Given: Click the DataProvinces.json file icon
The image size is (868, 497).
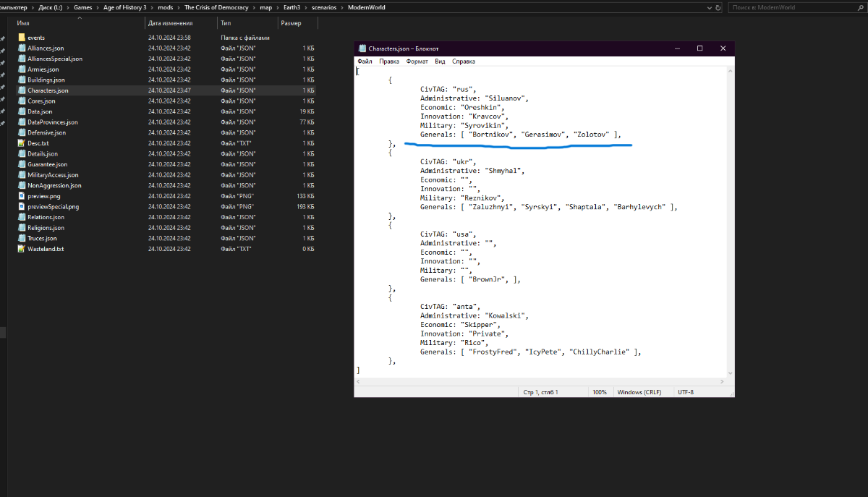Looking at the screenshot, I should [x=22, y=122].
